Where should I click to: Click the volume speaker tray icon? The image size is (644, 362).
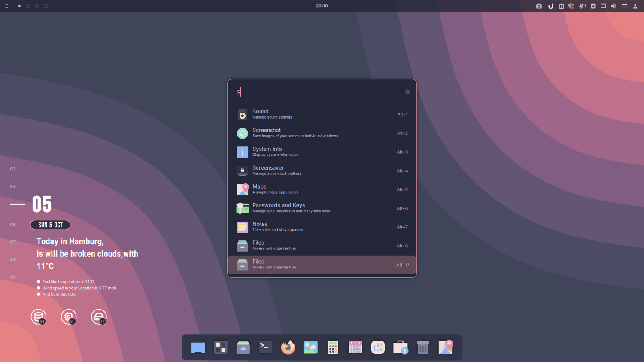(614, 6)
